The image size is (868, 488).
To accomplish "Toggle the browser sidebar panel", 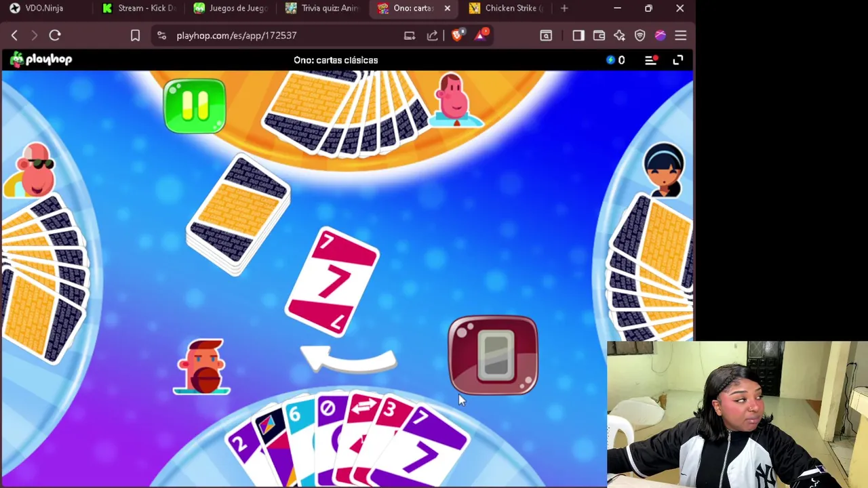I will coord(578,35).
